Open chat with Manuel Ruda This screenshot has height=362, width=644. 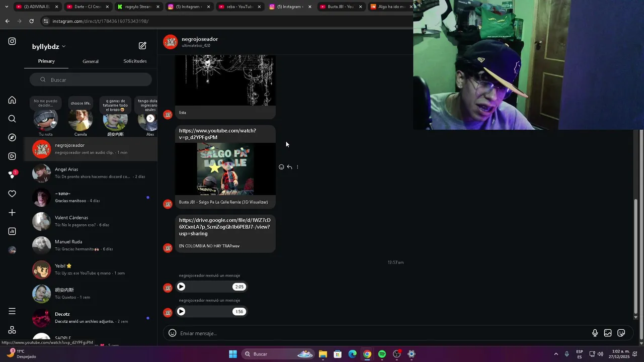[91, 245]
